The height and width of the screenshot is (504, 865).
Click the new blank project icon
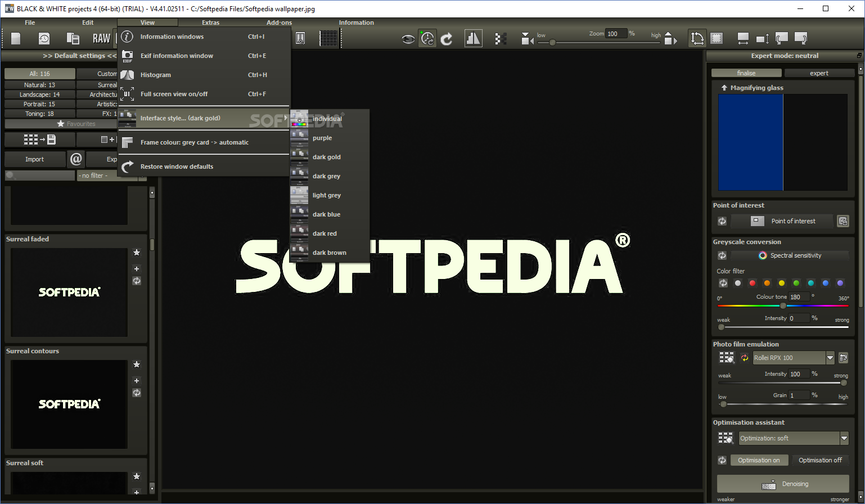click(16, 38)
